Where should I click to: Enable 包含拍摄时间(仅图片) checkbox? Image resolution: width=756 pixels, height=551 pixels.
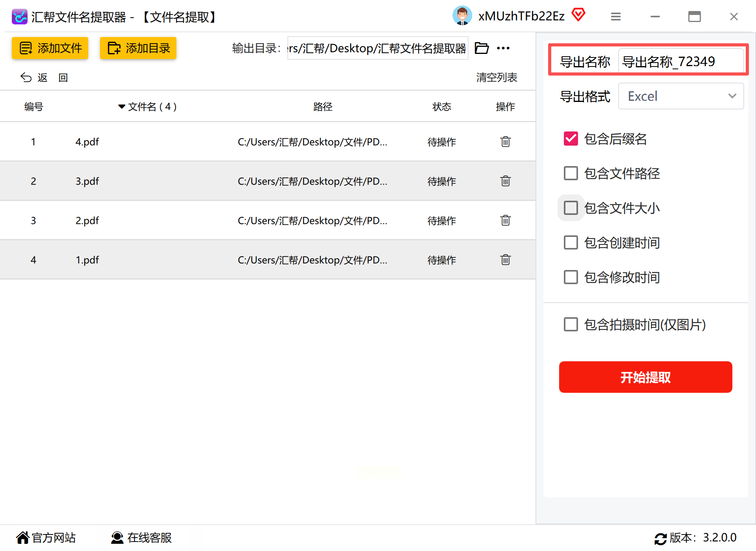point(571,324)
